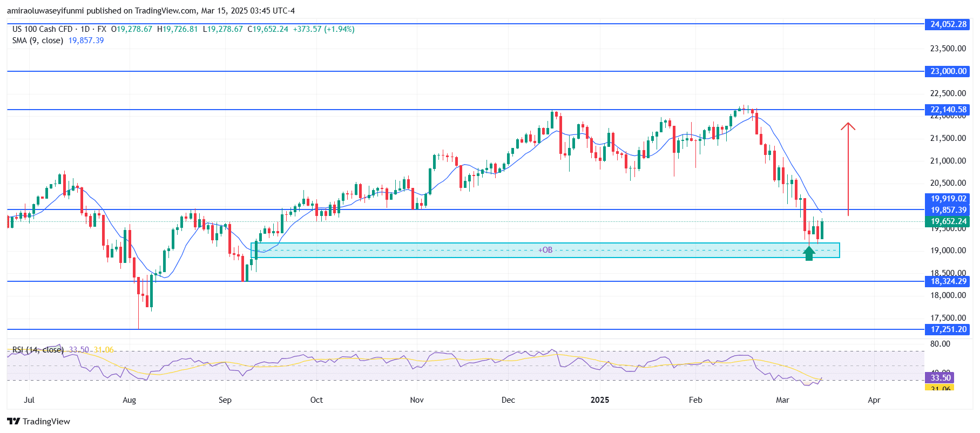Select the RSI (14, close) indicator legend
Image resolution: width=980 pixels, height=433 pixels.
tap(38, 350)
